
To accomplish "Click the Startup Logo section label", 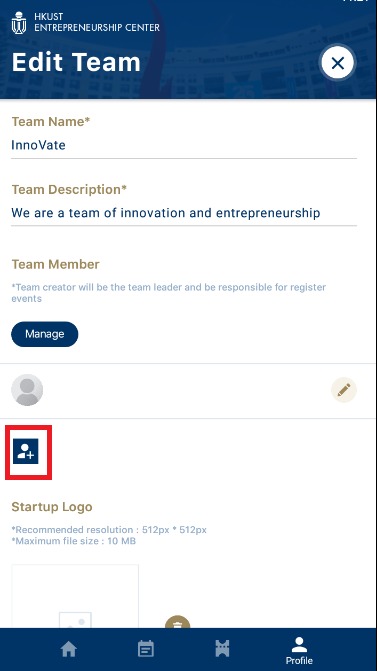I will click(x=52, y=507).
